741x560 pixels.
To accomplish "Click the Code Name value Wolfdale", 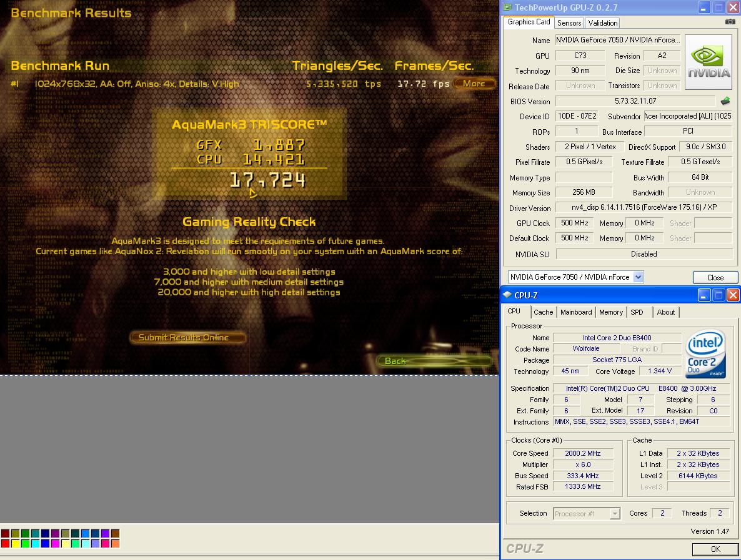I will click(586, 348).
